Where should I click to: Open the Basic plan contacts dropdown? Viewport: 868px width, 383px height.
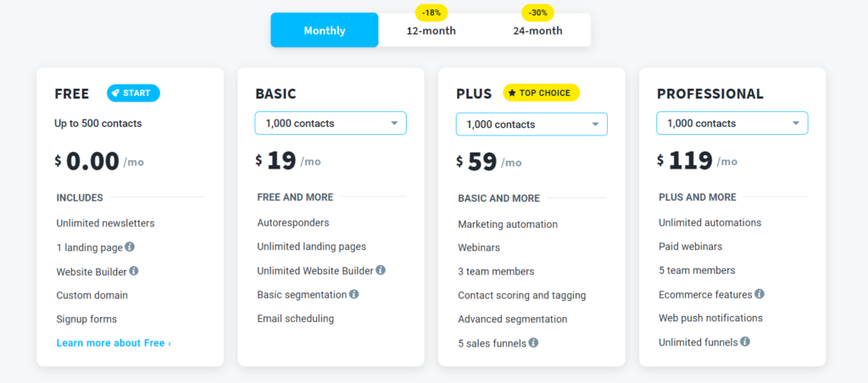coord(331,124)
